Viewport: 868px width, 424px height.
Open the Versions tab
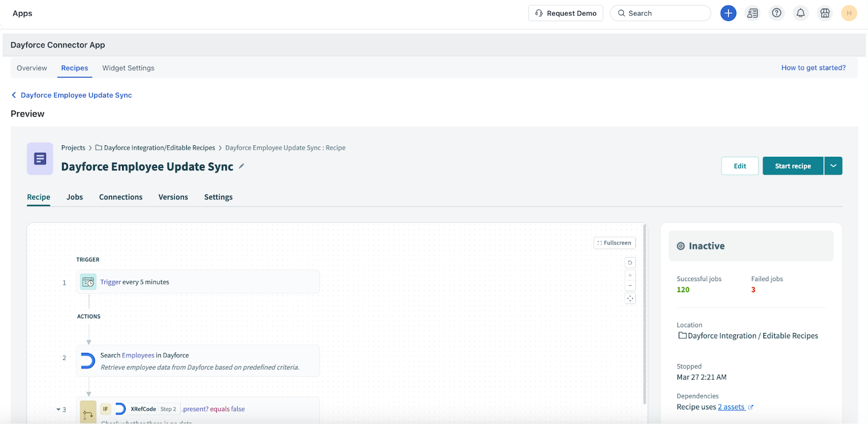pyautogui.click(x=173, y=197)
